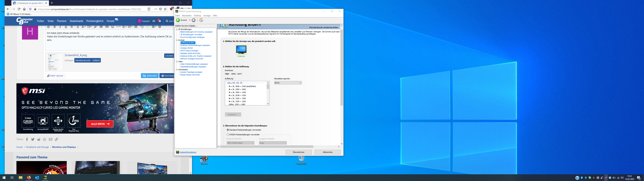
Task: Insert a table with the table icon
Action: (x=136, y=27)
